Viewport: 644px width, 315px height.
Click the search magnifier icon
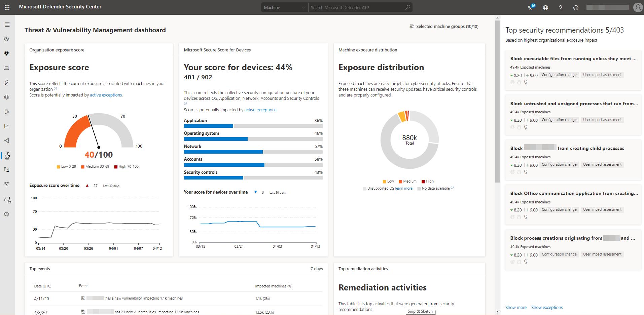pyautogui.click(x=408, y=7)
